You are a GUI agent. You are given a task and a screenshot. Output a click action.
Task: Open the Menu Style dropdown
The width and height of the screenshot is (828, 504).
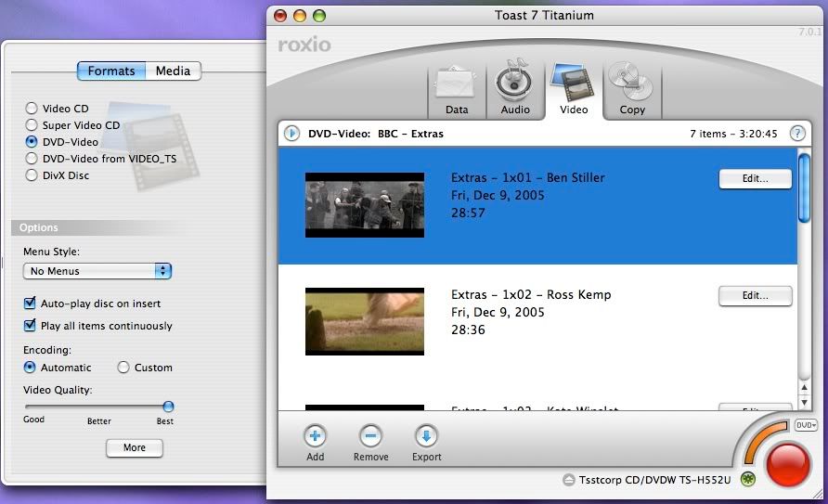[x=97, y=271]
